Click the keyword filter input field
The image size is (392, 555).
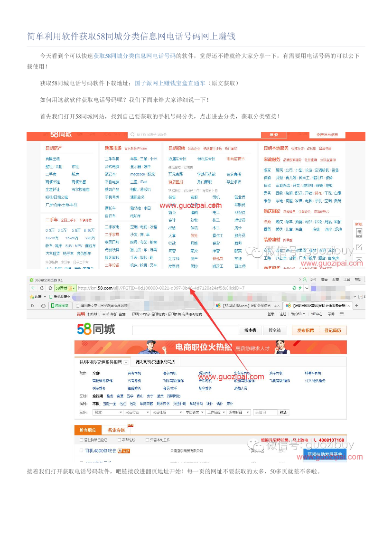point(265,413)
